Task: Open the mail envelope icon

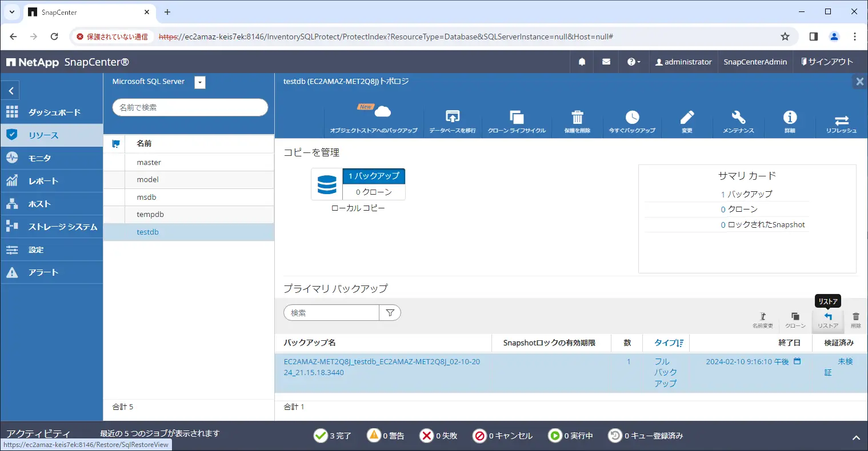Action: (606, 62)
